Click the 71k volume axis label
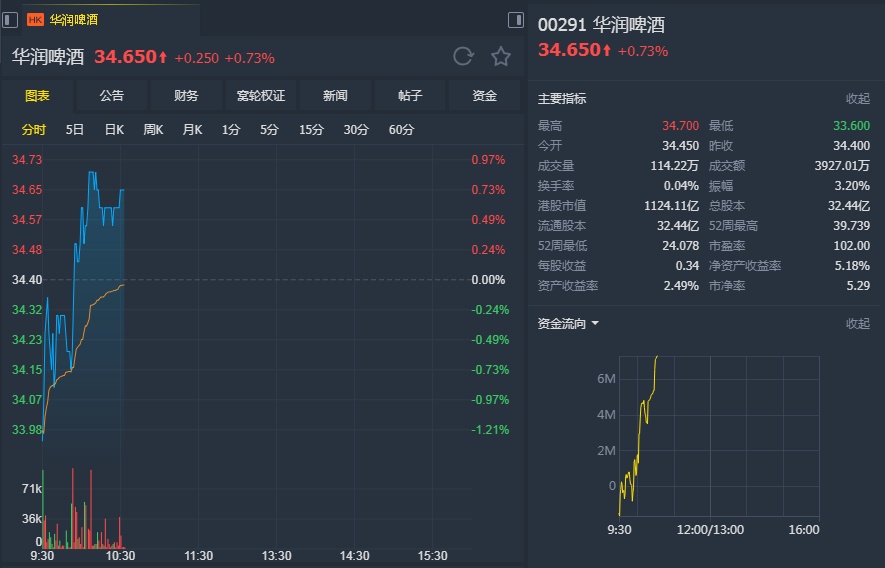Screen dimensions: 885x568 click(x=31, y=489)
